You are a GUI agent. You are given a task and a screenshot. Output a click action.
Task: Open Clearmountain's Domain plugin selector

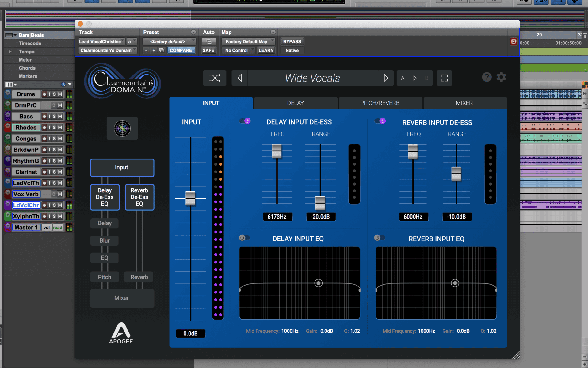[x=108, y=50]
